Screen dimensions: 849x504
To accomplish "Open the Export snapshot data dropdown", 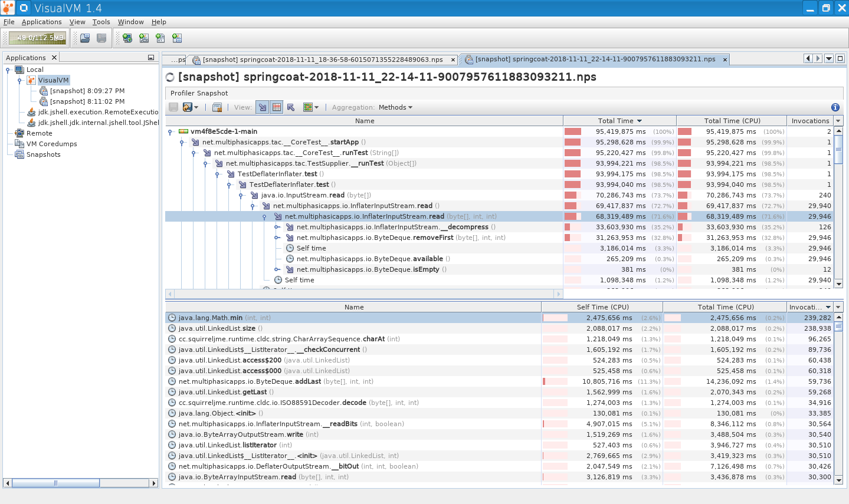I will click(191, 107).
